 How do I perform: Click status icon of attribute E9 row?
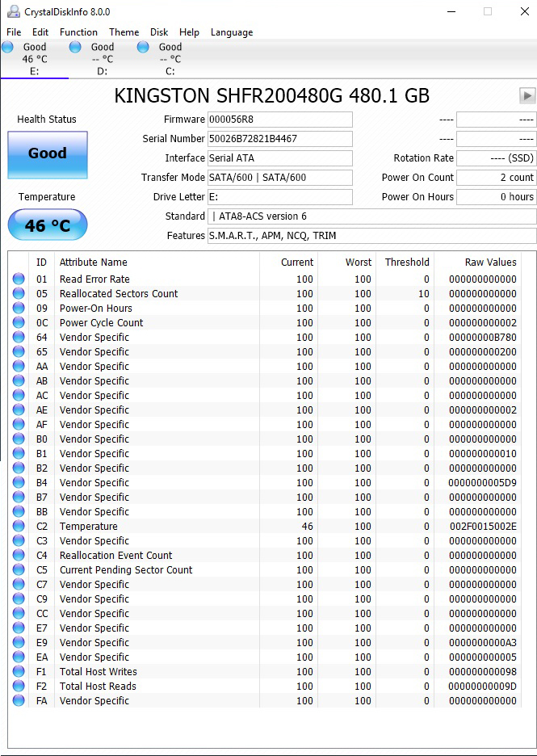tap(19, 642)
